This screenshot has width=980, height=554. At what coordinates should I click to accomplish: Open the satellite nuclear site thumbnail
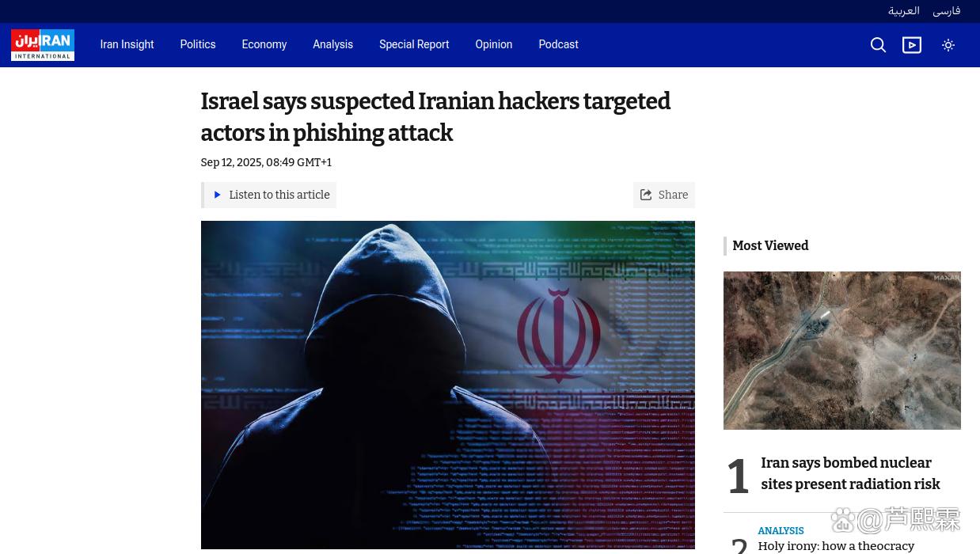tap(842, 351)
